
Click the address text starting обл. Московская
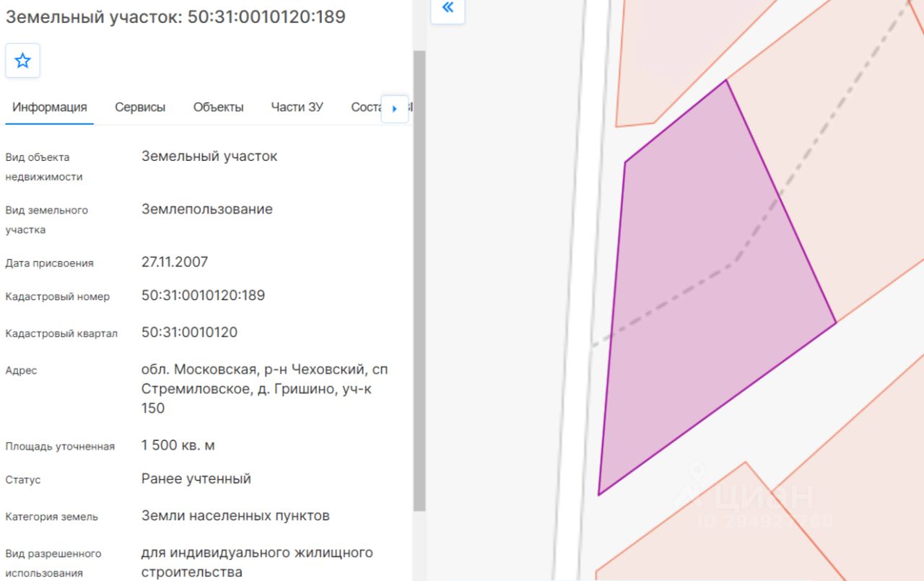(265, 389)
